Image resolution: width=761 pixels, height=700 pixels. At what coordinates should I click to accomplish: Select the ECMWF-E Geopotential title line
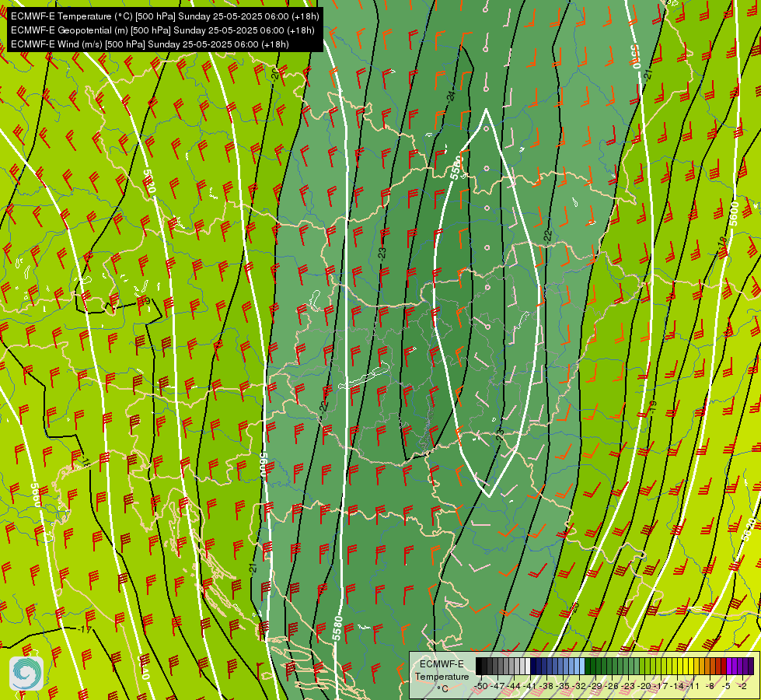(162, 30)
